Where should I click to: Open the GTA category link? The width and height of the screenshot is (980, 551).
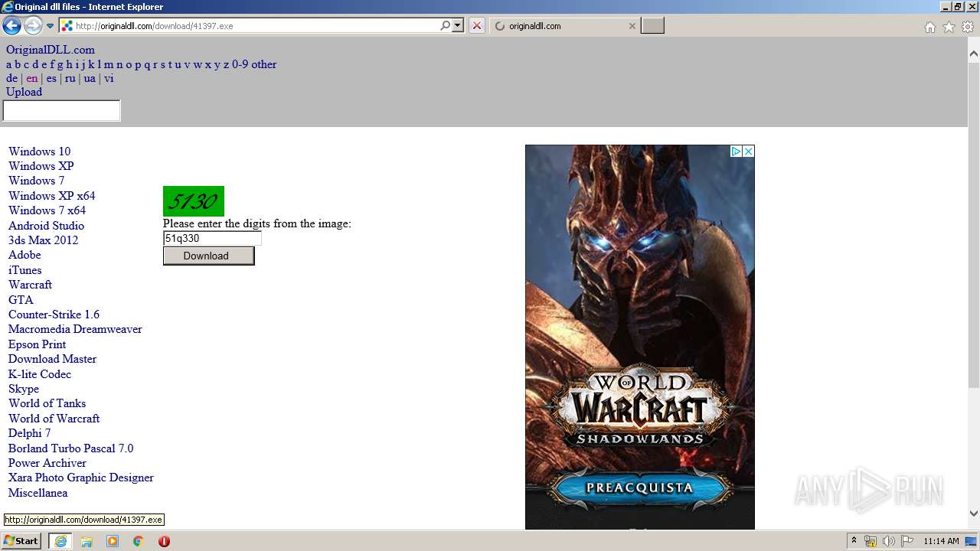click(x=21, y=300)
